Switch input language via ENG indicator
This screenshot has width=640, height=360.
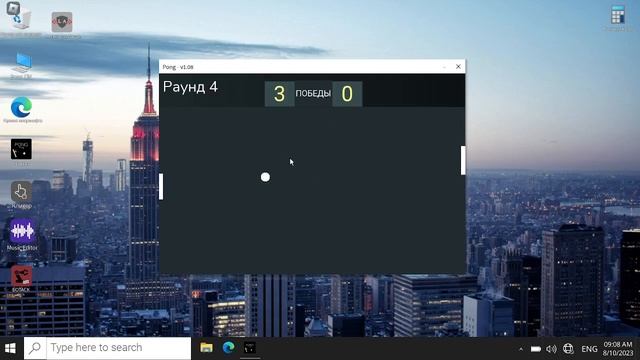tap(589, 349)
